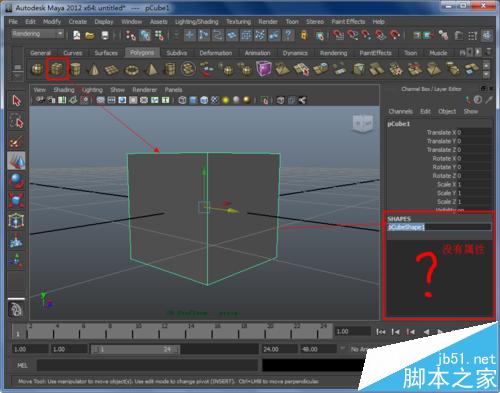Screen dimensions: 500x393
Task: Click the lock icon in status line
Action: tap(304, 35)
